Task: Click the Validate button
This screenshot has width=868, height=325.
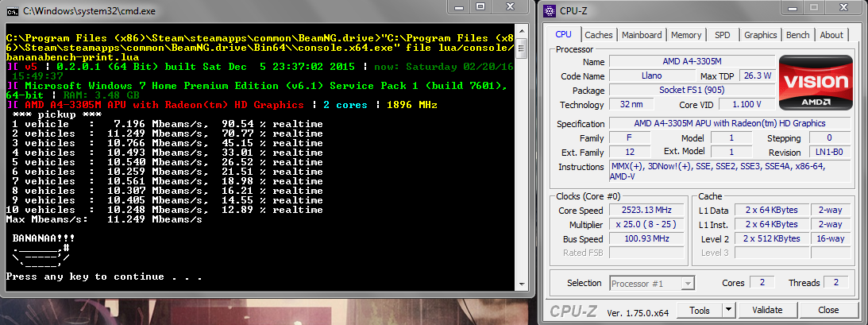Action: (x=767, y=310)
